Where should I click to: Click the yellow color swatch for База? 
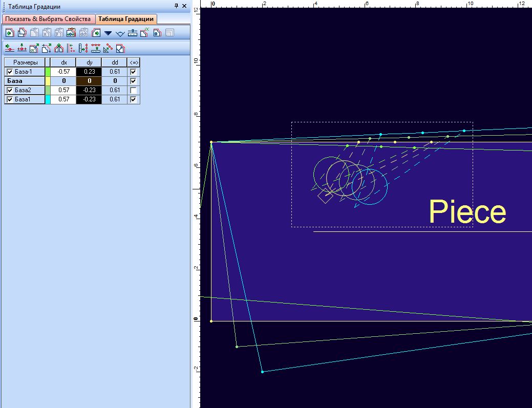pos(48,81)
